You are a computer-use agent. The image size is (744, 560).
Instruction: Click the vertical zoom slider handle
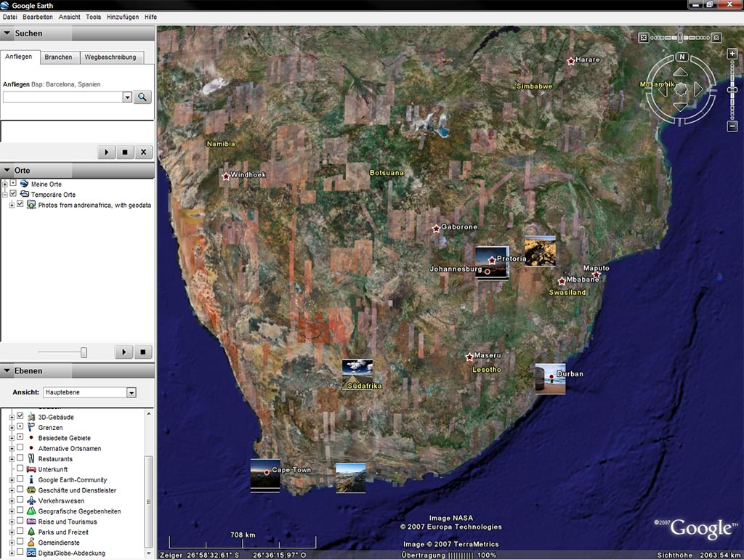(x=732, y=89)
